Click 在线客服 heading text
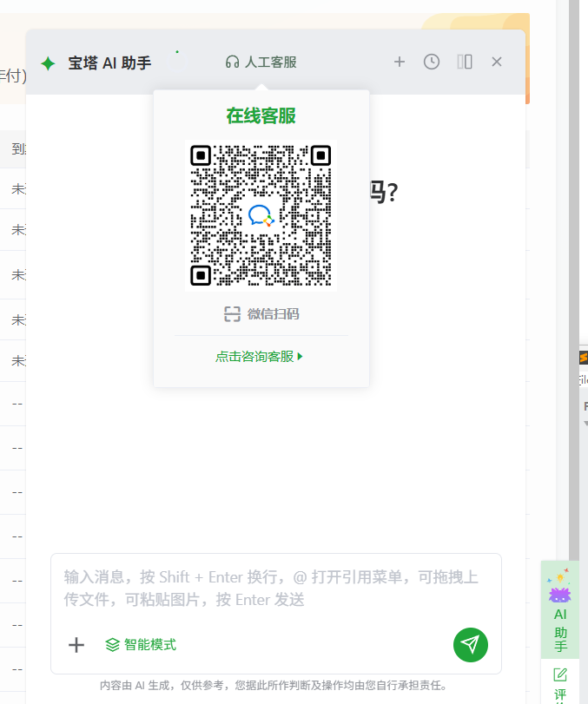This screenshot has height=704, width=588. click(x=261, y=115)
